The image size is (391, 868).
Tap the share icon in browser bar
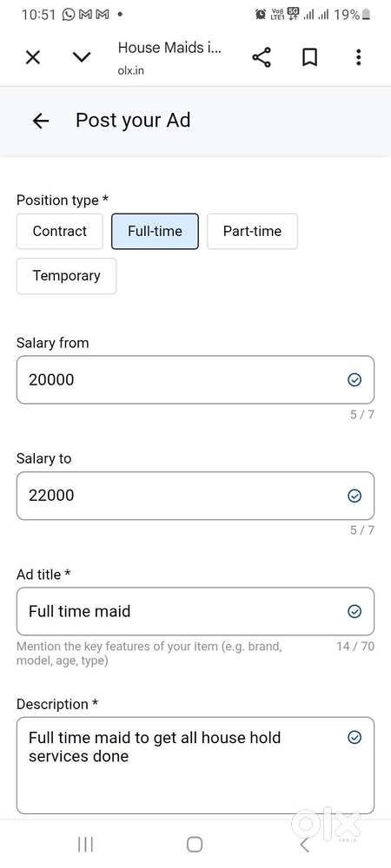click(x=262, y=57)
